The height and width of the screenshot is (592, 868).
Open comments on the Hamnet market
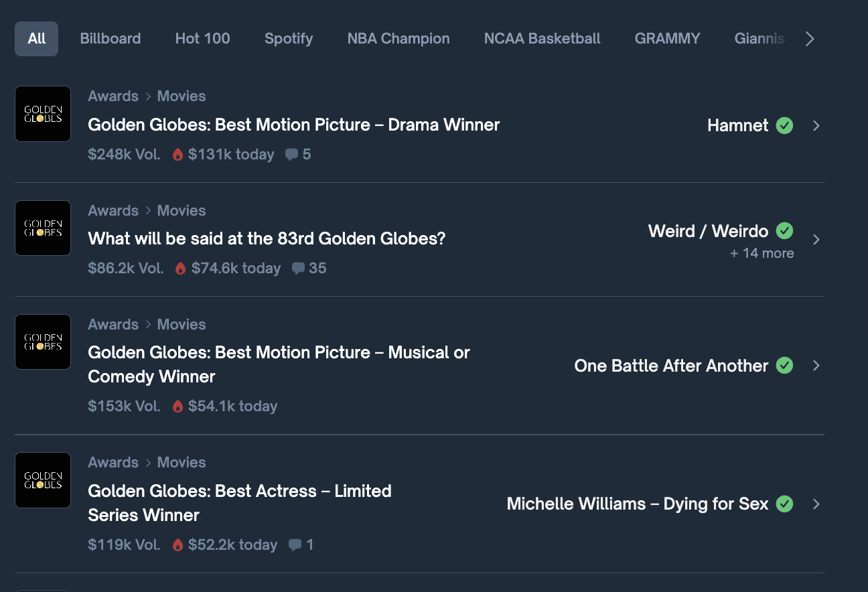point(292,154)
